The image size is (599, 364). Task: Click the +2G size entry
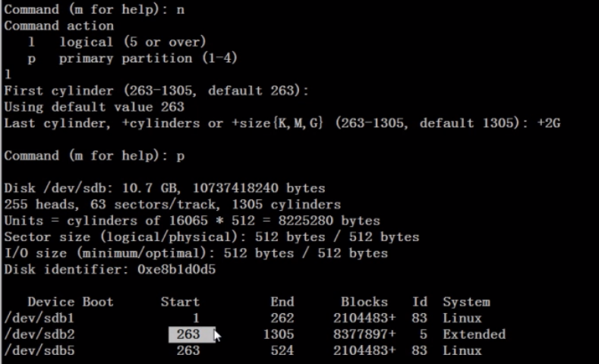point(549,124)
